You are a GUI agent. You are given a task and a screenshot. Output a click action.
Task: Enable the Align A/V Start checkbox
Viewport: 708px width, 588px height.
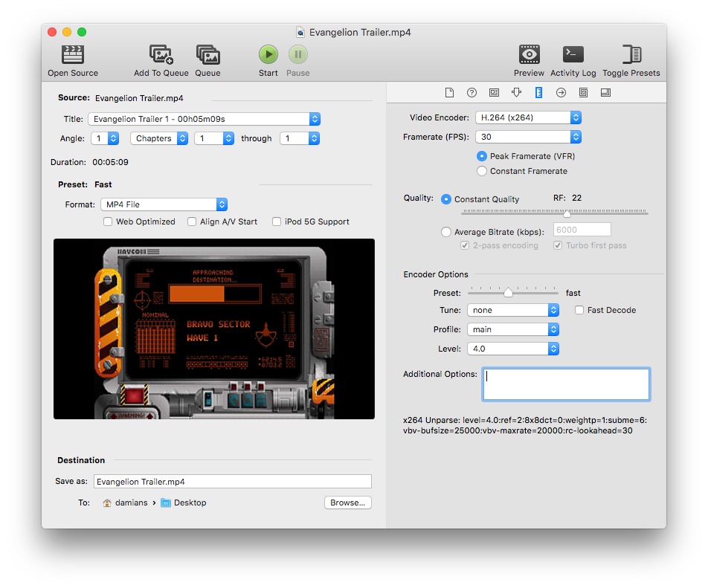point(192,222)
